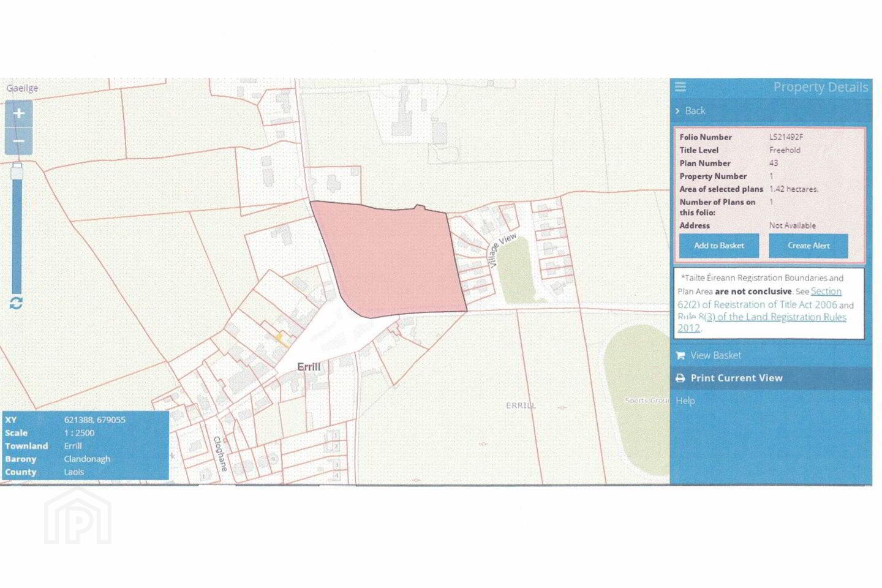Open the Help item
The height and width of the screenshot is (588, 882).
[685, 401]
